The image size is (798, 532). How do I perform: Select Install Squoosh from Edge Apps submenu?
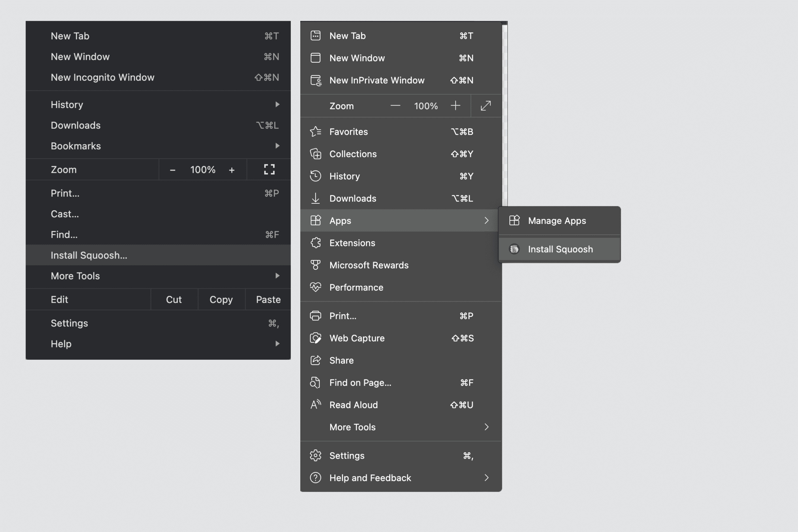(x=560, y=249)
